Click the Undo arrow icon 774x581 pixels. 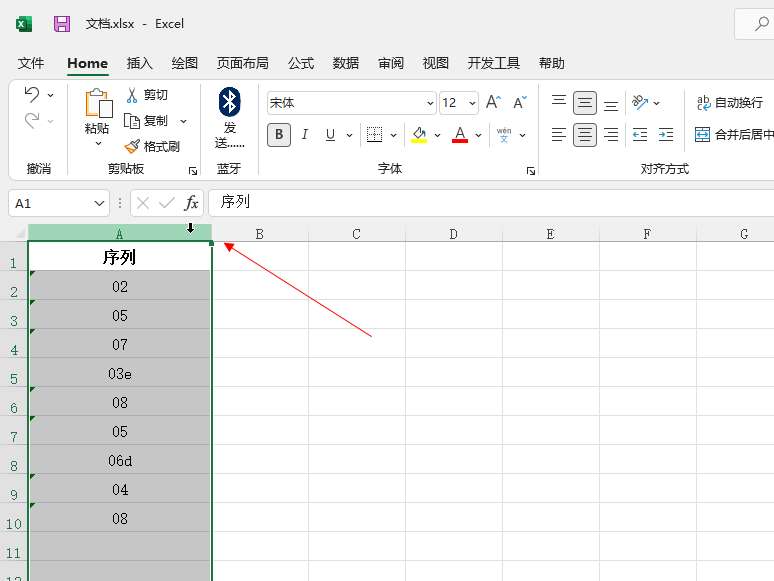pyautogui.click(x=32, y=95)
